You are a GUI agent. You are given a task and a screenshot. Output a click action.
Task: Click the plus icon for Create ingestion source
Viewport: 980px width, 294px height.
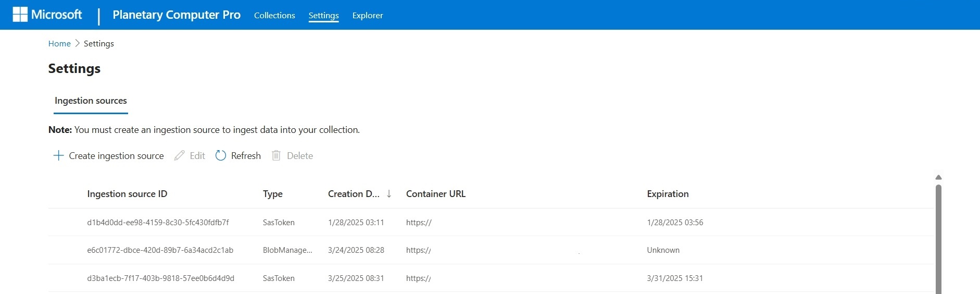pyautogui.click(x=59, y=155)
